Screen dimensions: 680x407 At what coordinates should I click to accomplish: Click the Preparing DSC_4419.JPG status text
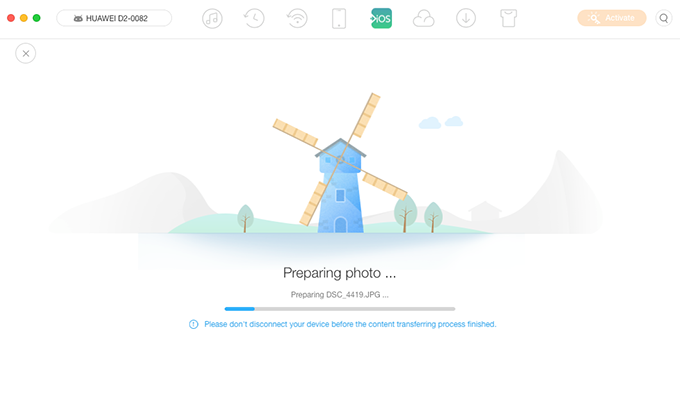[x=340, y=295]
